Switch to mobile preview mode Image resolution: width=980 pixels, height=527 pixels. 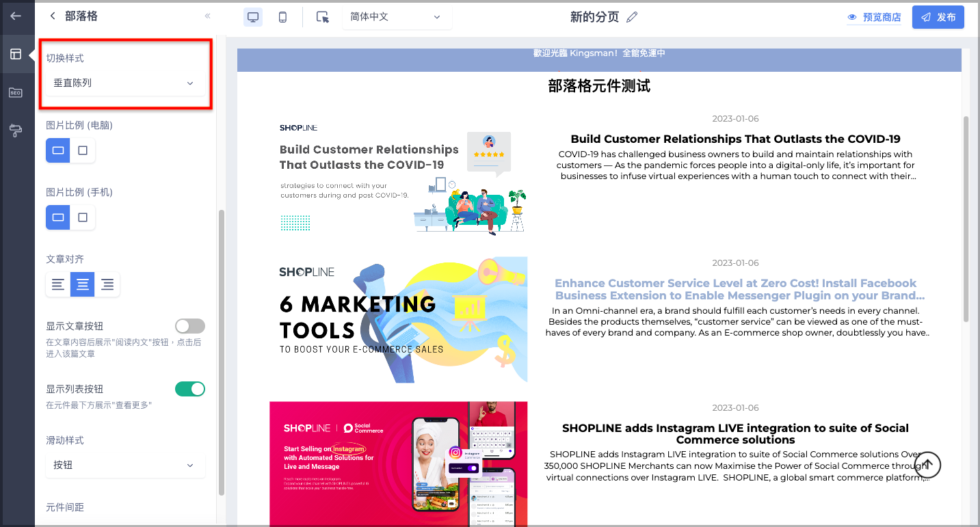tap(282, 17)
